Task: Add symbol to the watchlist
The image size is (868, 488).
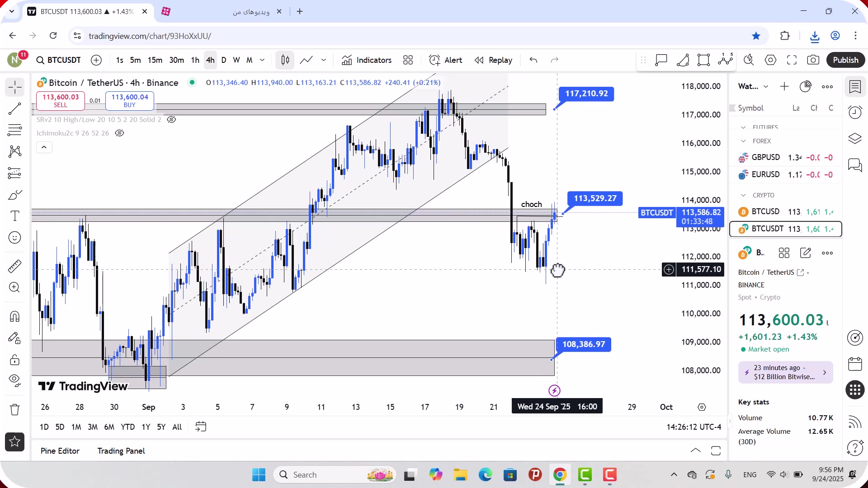Action: 784,86
